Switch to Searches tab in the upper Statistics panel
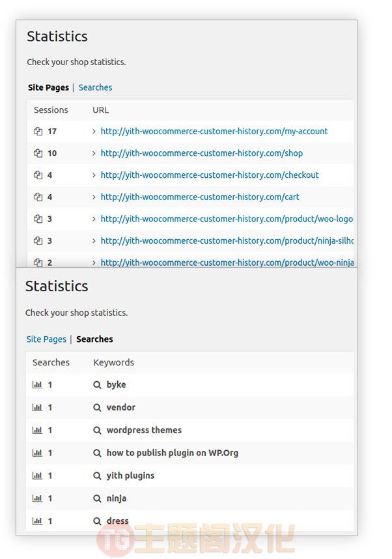 pos(95,87)
